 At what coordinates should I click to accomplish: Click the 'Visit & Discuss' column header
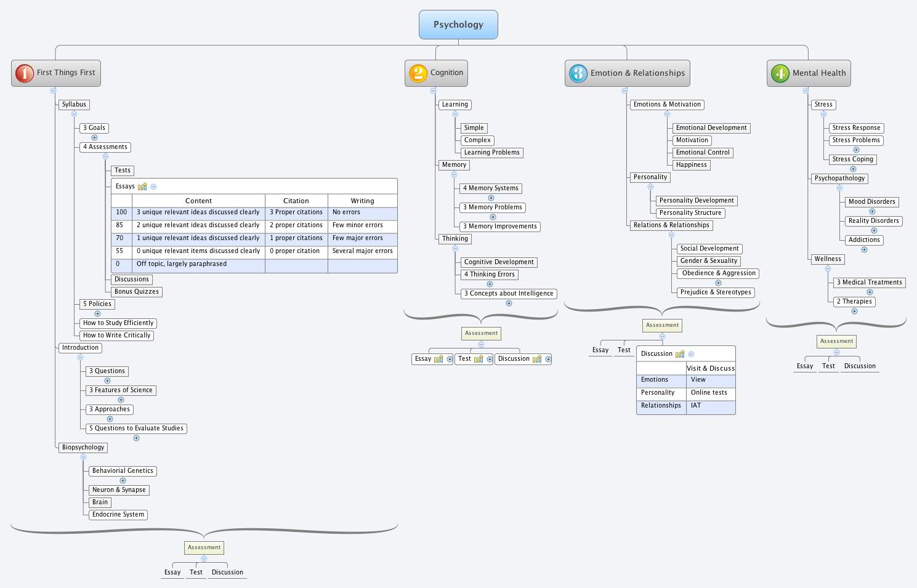[x=711, y=368]
